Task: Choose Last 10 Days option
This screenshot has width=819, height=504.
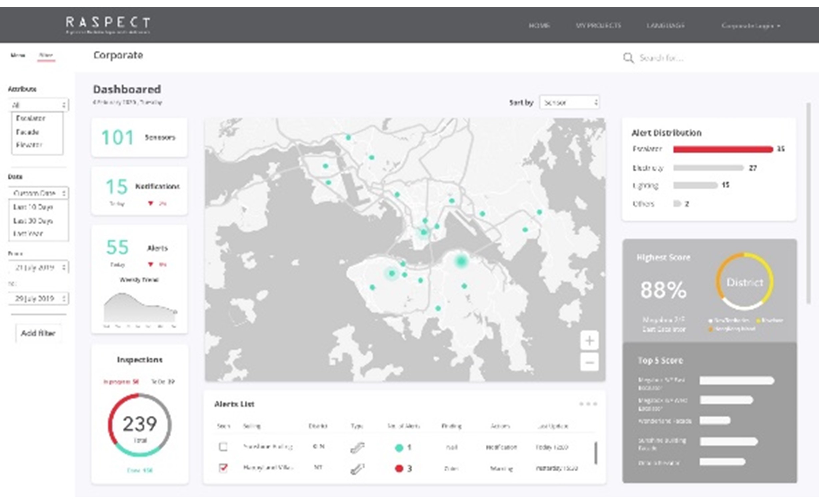Action: coord(33,207)
